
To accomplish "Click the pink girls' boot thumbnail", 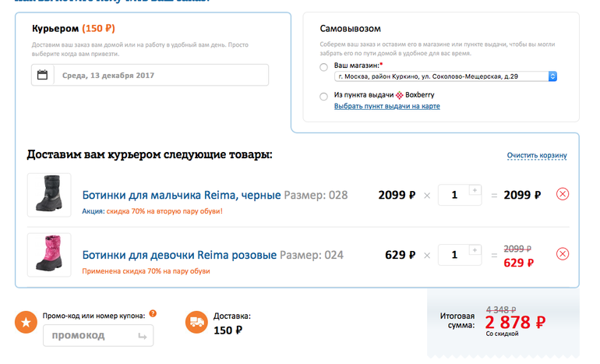I will pos(49,255).
